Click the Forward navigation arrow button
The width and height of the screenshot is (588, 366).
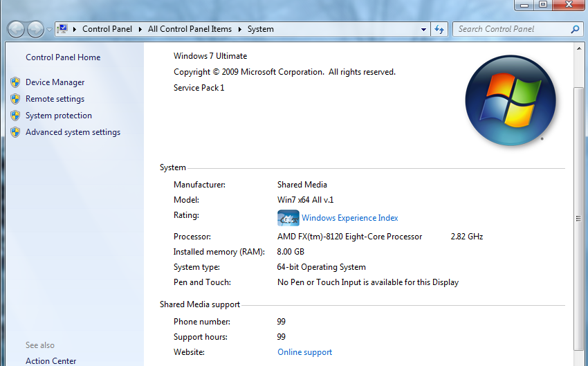click(x=35, y=29)
